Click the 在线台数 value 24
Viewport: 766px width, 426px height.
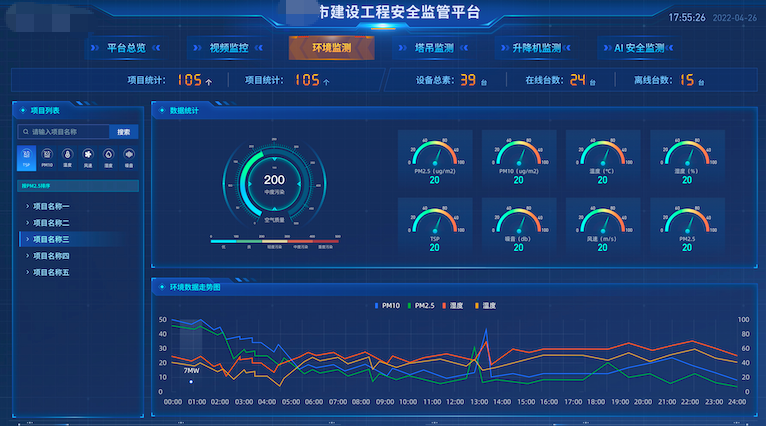(577, 80)
